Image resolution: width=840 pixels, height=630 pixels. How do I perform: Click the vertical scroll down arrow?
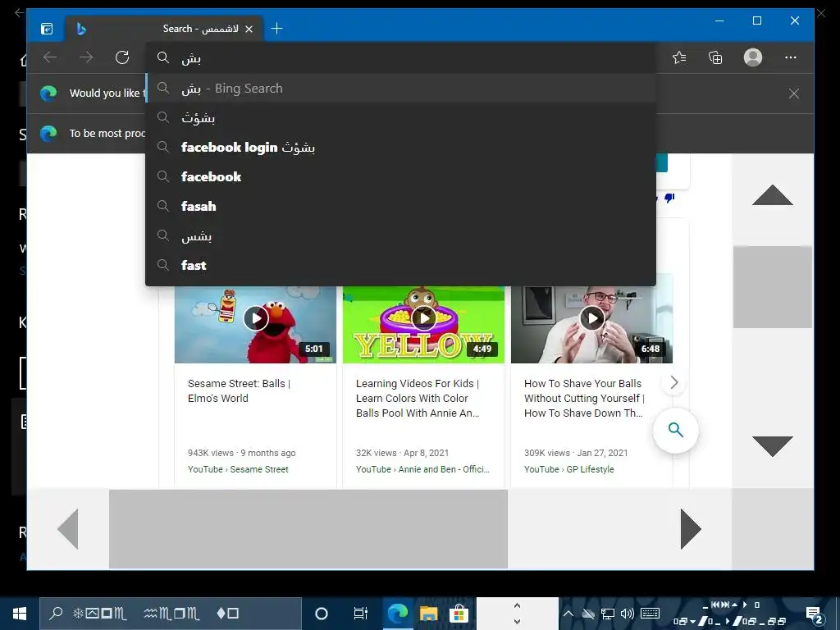(773, 446)
